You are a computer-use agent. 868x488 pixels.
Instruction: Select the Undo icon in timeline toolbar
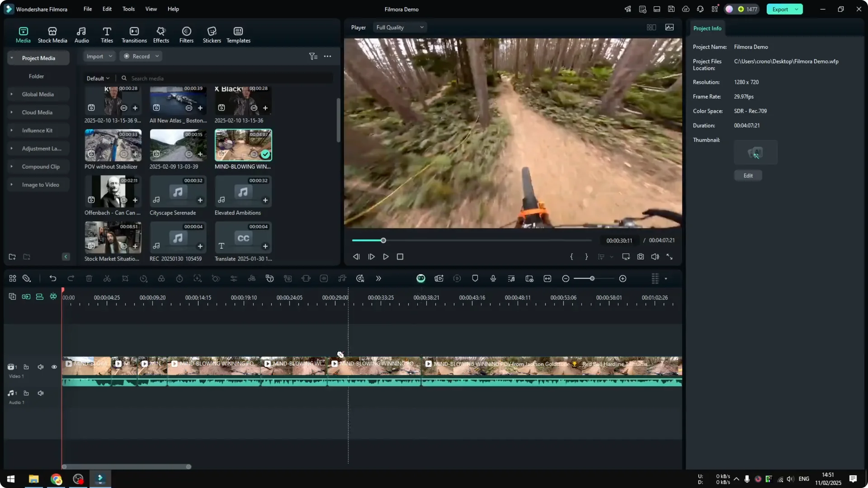(x=53, y=278)
